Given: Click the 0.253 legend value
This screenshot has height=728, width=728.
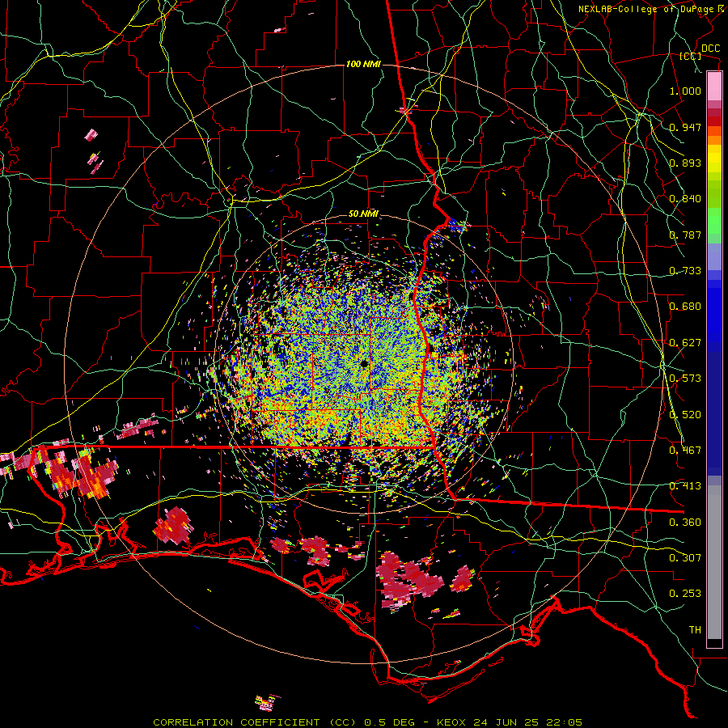Looking at the screenshot, I should pyautogui.click(x=685, y=594).
